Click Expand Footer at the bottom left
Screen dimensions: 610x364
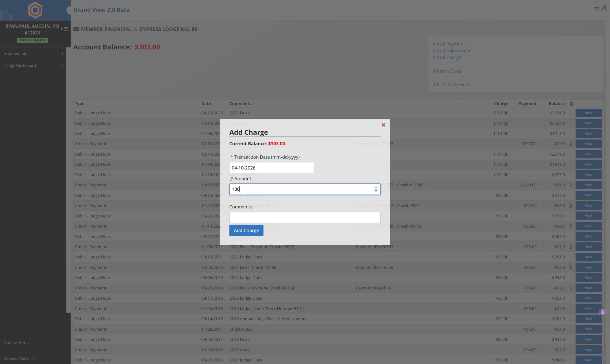click(19, 358)
